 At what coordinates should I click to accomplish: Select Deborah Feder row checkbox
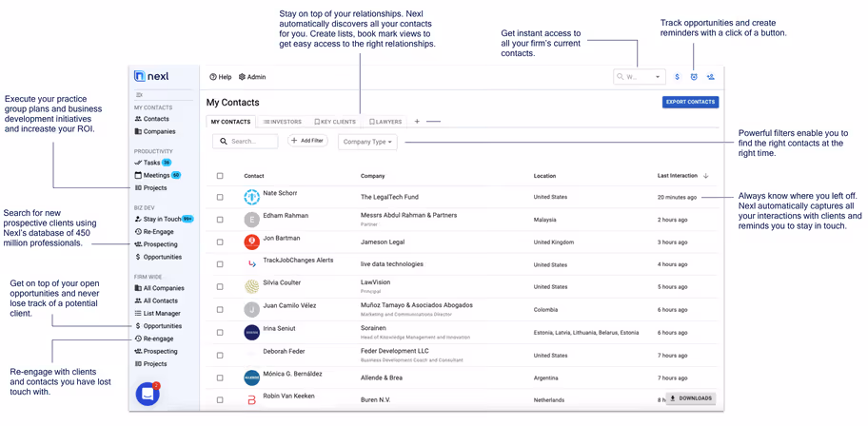(x=220, y=356)
